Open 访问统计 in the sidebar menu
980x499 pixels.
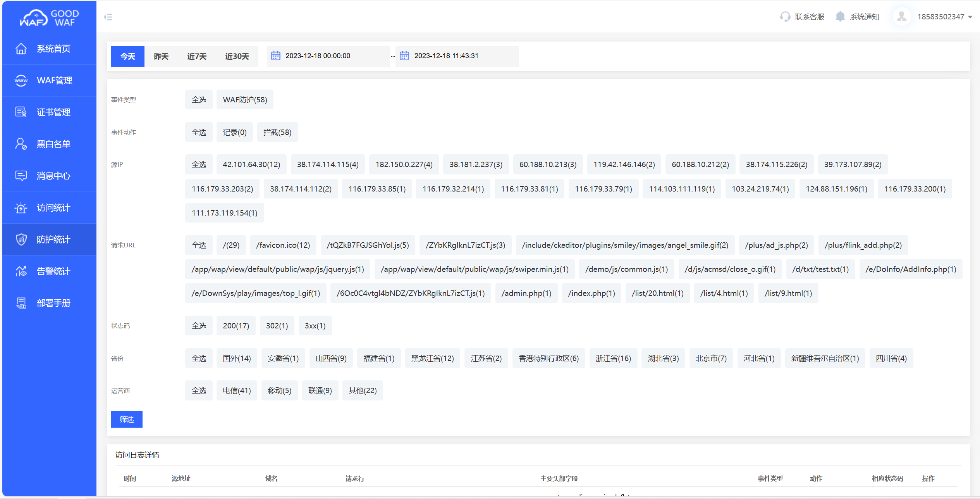click(x=53, y=208)
